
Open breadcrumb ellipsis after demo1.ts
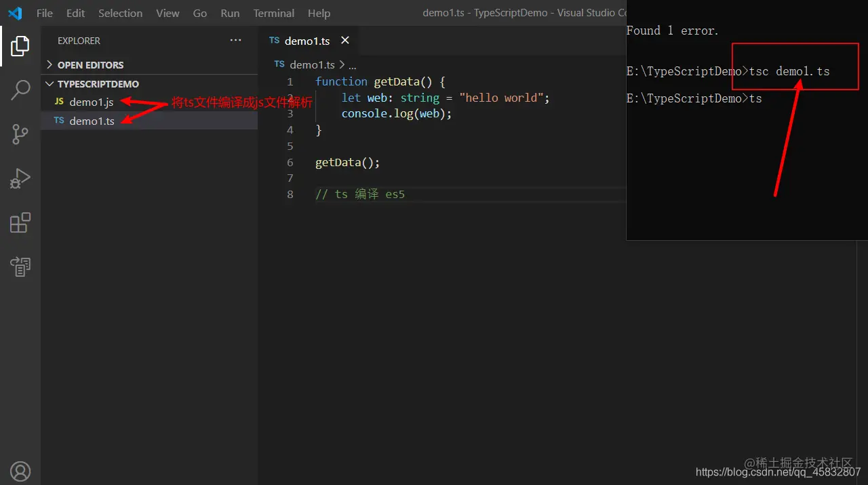(352, 65)
